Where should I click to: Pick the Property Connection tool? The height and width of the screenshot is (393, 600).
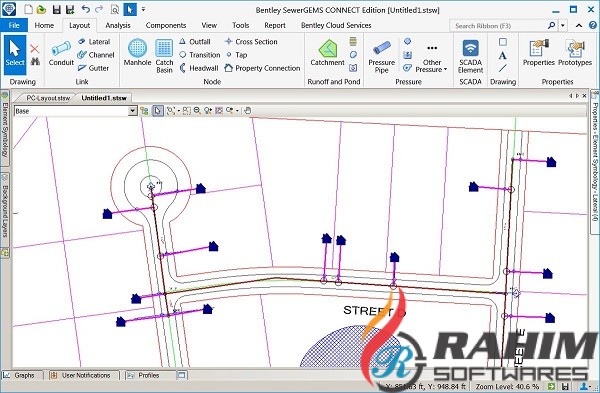(x=262, y=68)
